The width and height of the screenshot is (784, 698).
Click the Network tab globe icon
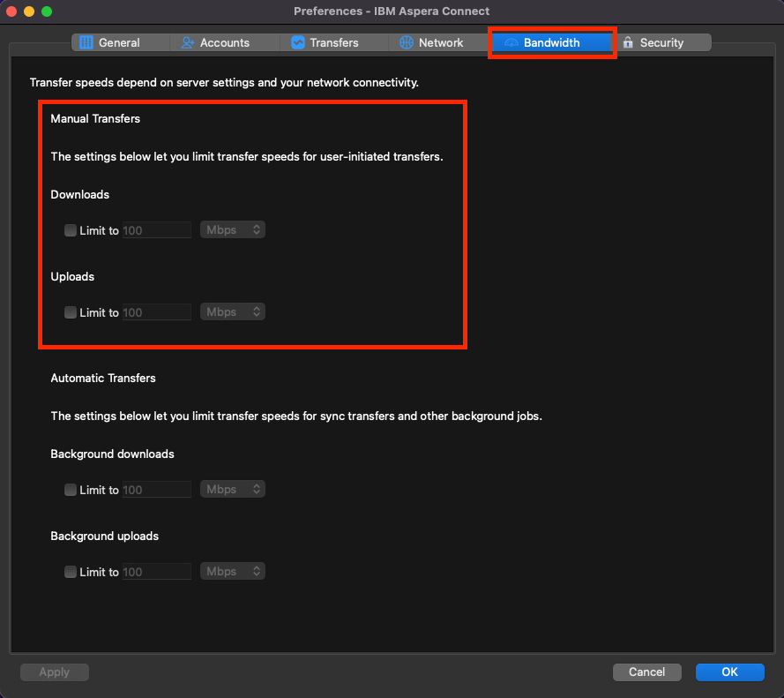coord(406,42)
